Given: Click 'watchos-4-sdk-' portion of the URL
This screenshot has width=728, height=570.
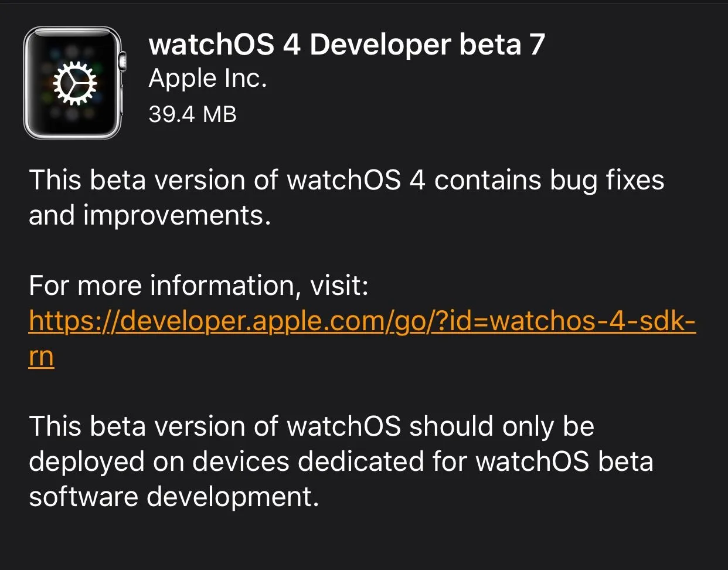Looking at the screenshot, I should (x=593, y=321).
